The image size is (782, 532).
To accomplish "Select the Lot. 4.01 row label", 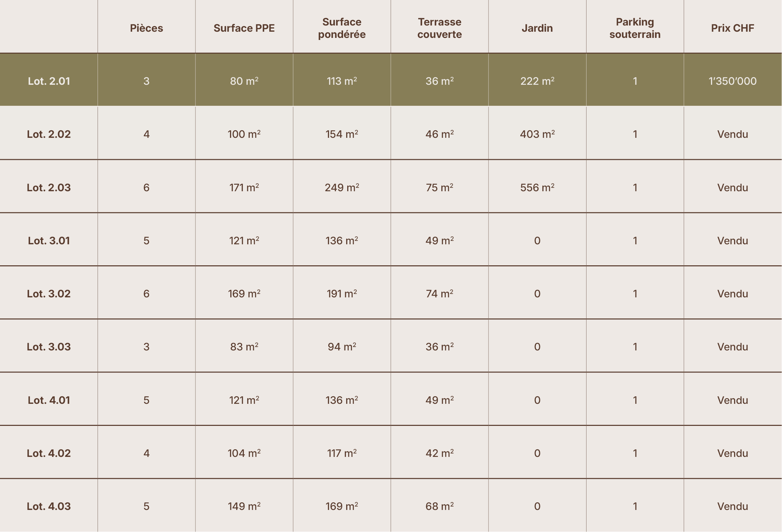I will click(x=49, y=400).
